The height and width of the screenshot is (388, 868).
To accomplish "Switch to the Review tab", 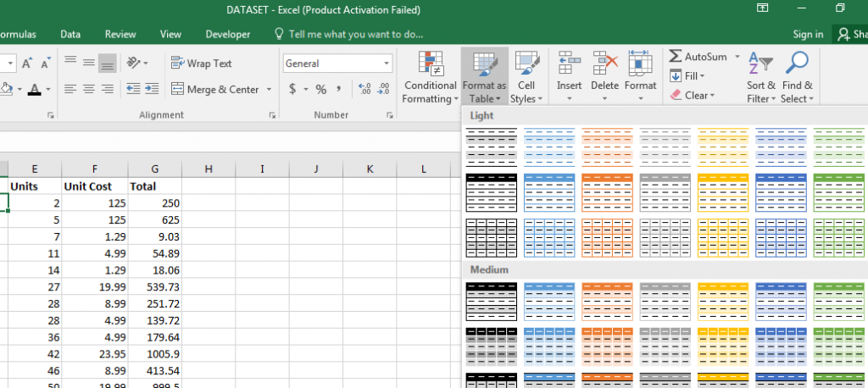I will [x=120, y=35].
